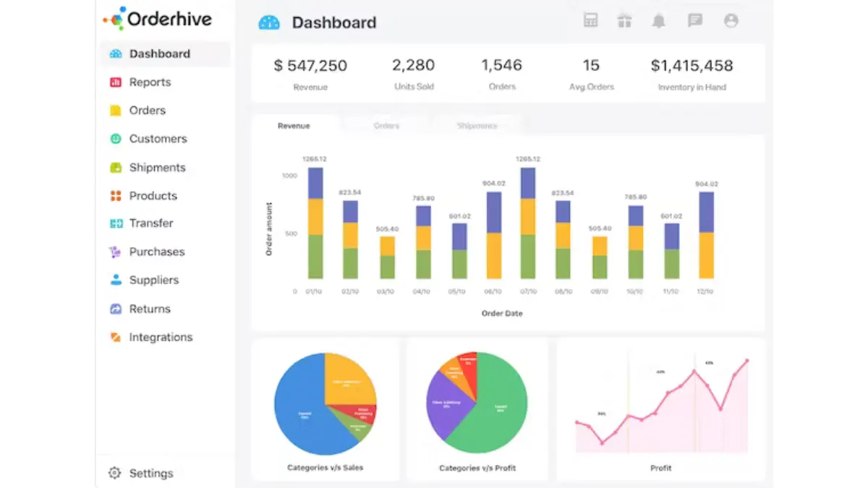Image resolution: width=868 pixels, height=488 pixels.
Task: Open the Integrations page
Action: (x=161, y=337)
